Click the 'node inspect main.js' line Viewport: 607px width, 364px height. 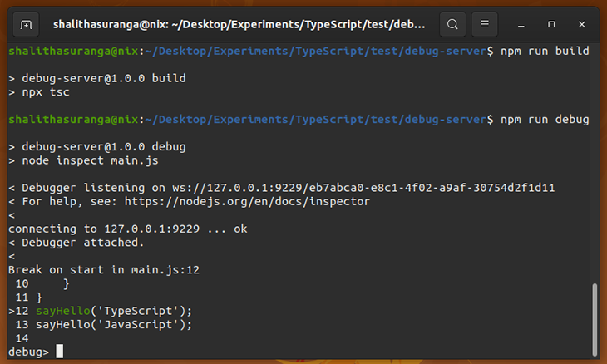click(90, 160)
